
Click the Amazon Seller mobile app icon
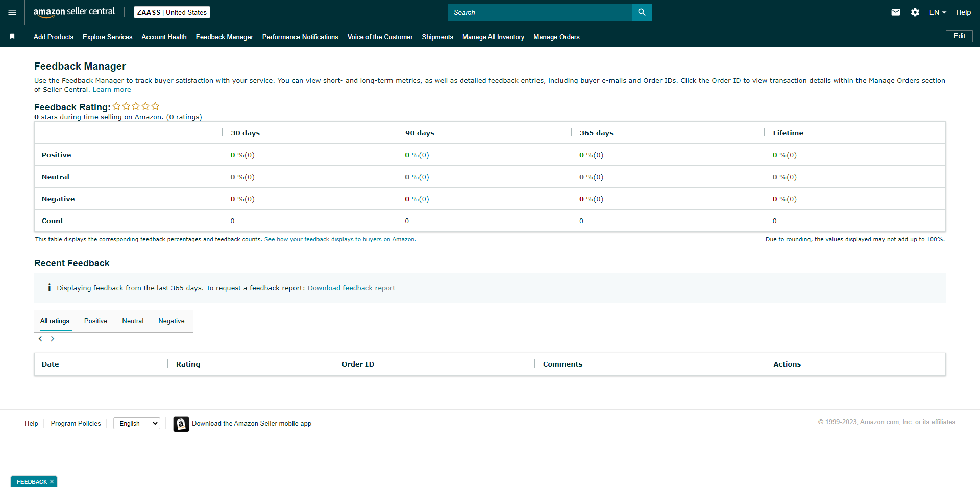181,424
